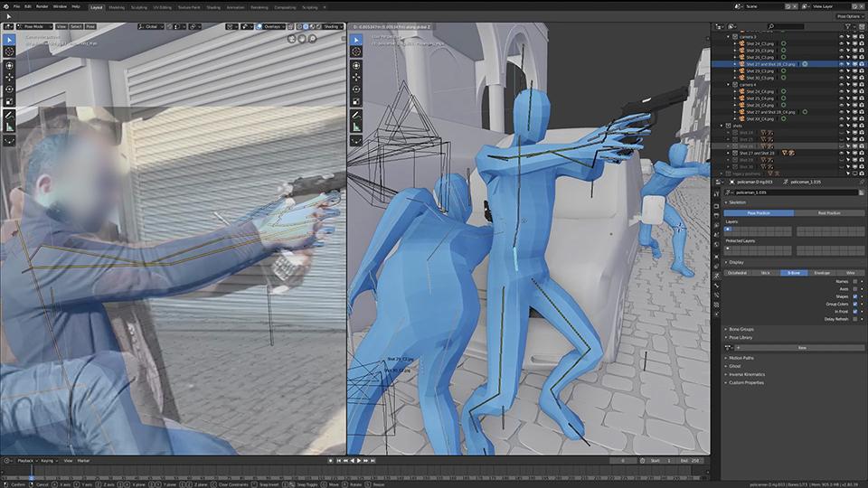Select the Annotate tool in left viewport
This screenshot has width=868, height=488.
(10, 115)
